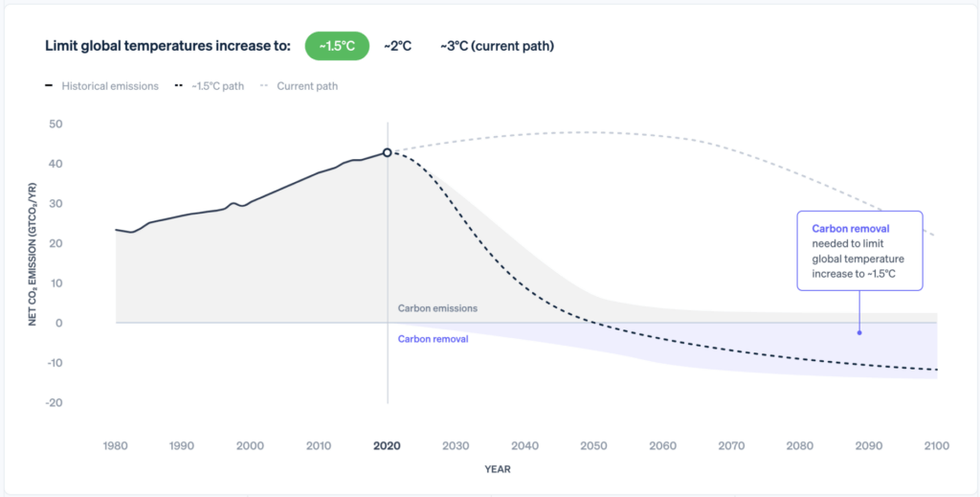Switch to the ~2°C temperature scenario
980x497 pixels.
pos(397,46)
